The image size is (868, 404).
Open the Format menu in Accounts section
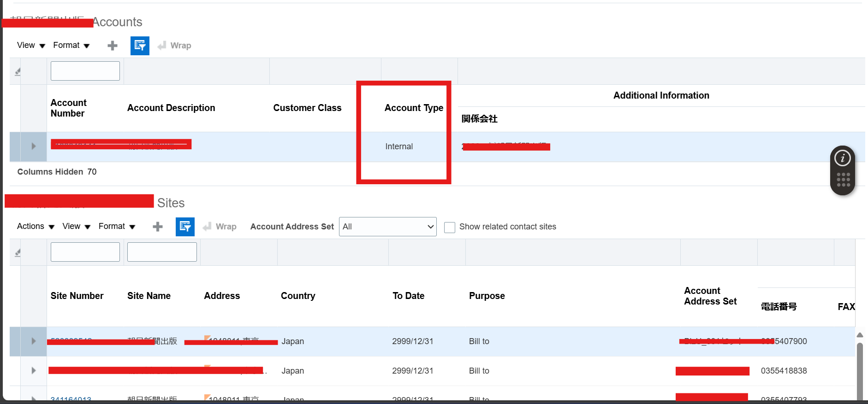(71, 45)
